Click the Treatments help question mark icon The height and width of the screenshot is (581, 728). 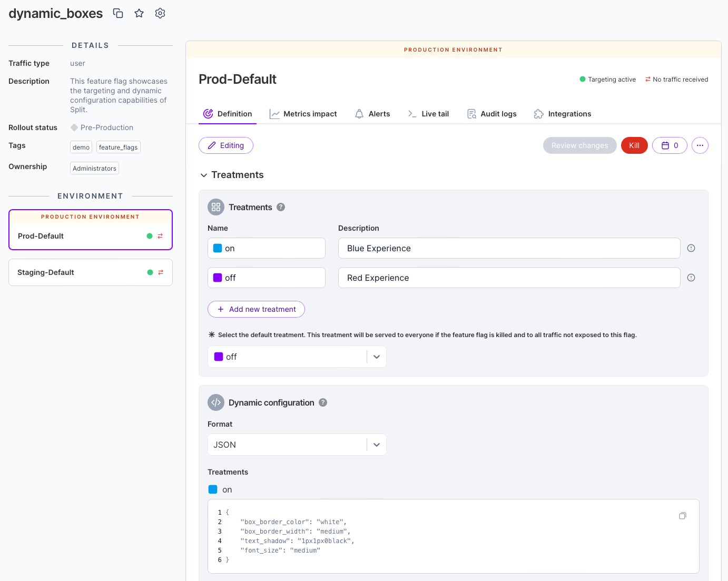[281, 207]
